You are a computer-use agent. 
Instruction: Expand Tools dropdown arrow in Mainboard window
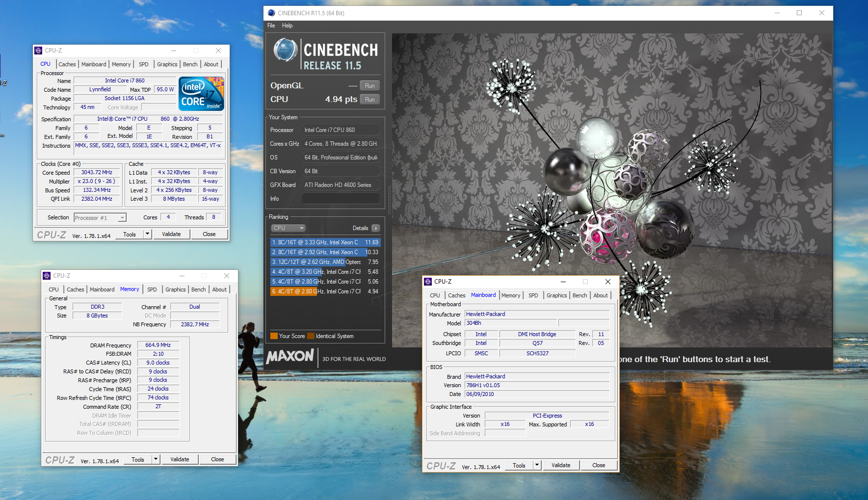point(537,465)
